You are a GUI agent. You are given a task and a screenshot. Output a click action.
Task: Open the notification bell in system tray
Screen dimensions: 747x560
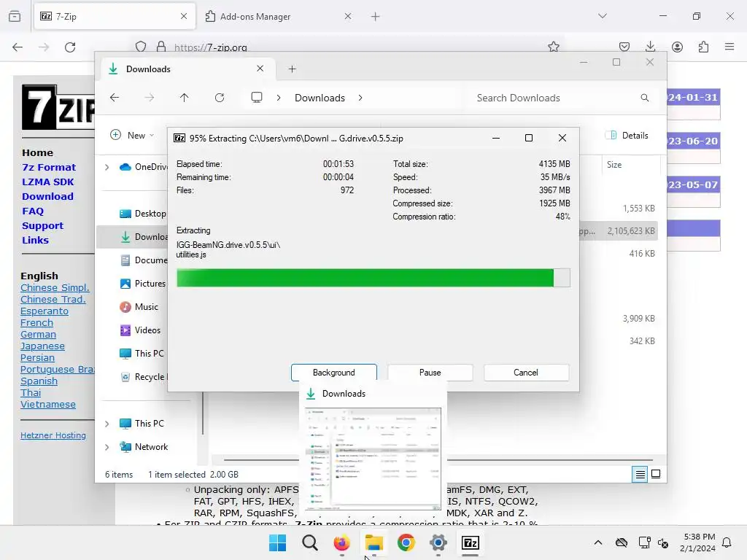click(x=727, y=542)
